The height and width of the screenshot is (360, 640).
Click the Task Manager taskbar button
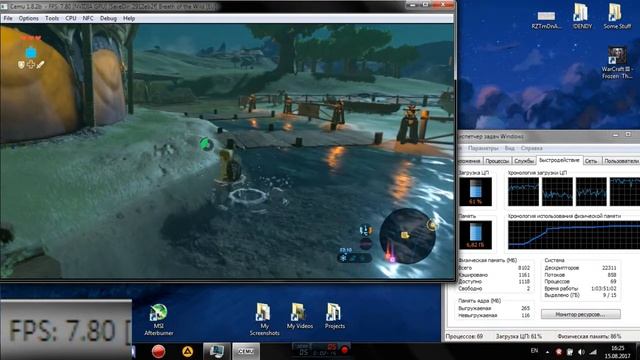[216, 351]
